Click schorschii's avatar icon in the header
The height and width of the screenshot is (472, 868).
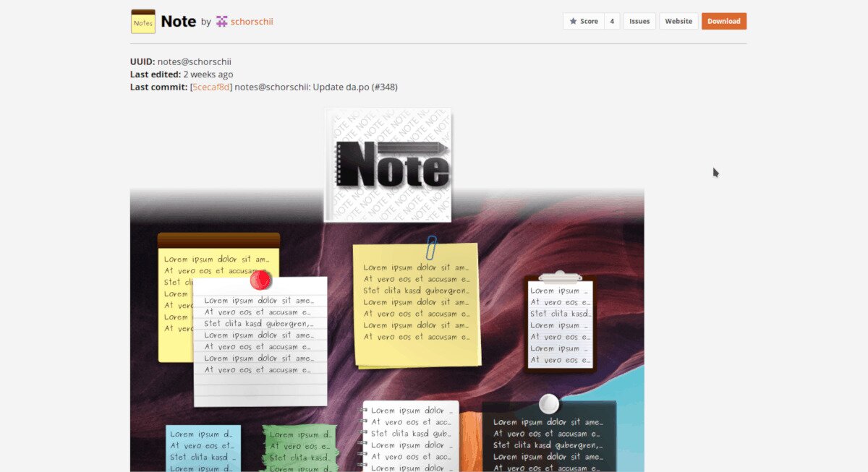tap(221, 21)
